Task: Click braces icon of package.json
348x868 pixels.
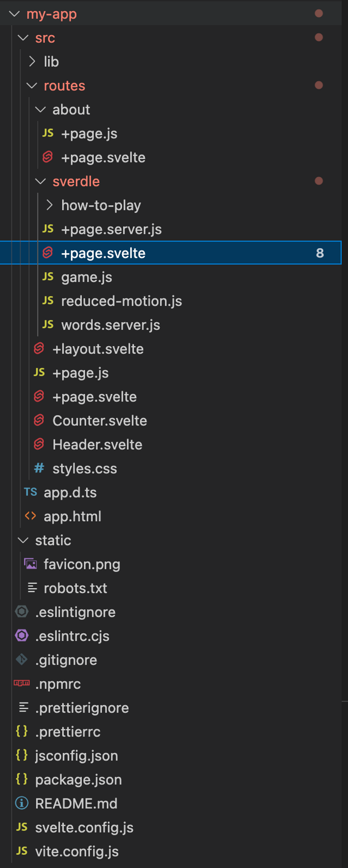Action: tap(22, 779)
